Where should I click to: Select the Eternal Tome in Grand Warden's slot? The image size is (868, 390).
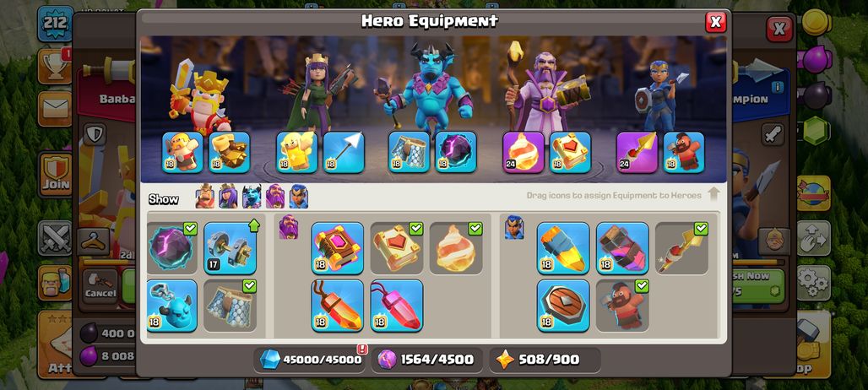(x=570, y=152)
